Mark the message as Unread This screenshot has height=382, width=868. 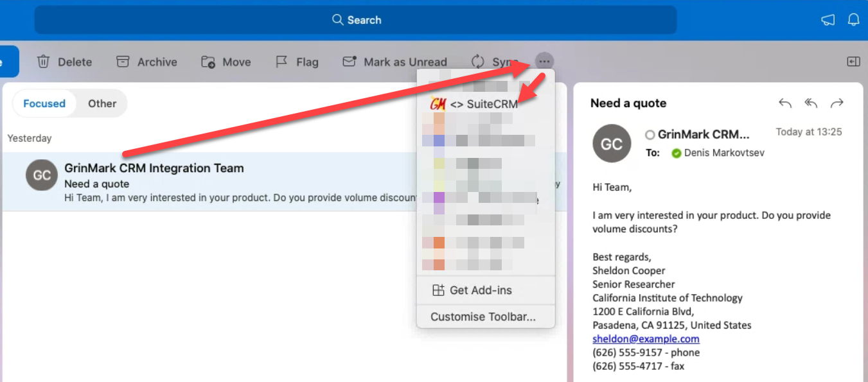394,62
